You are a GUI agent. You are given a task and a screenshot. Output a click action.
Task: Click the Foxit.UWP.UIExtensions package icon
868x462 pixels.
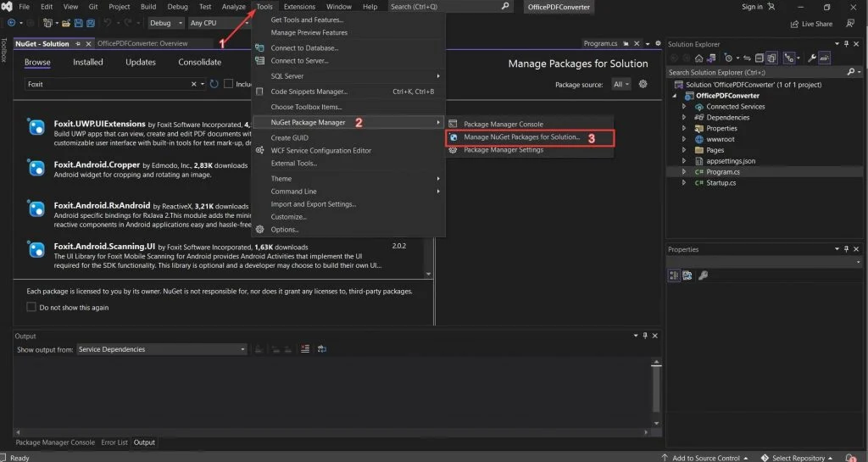[36, 128]
